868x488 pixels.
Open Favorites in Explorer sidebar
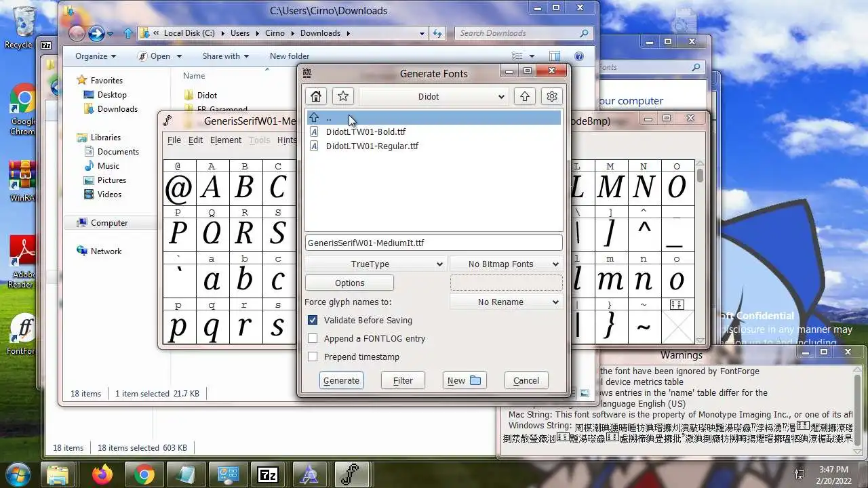pyautogui.click(x=106, y=80)
